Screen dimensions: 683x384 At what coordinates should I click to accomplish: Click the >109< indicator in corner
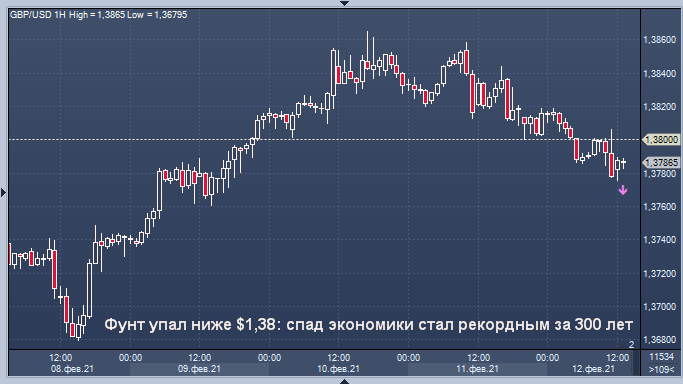661,369
